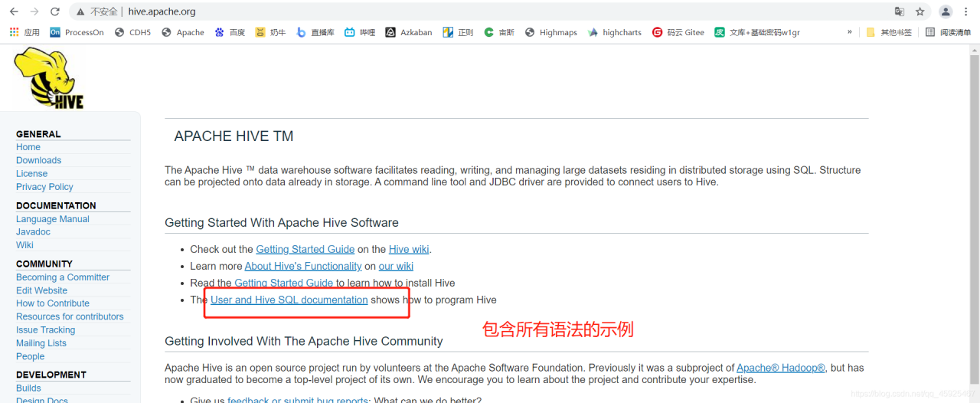Screen dimensions: 980x403
Task: Open the 百度 bookmark
Action: (230, 32)
